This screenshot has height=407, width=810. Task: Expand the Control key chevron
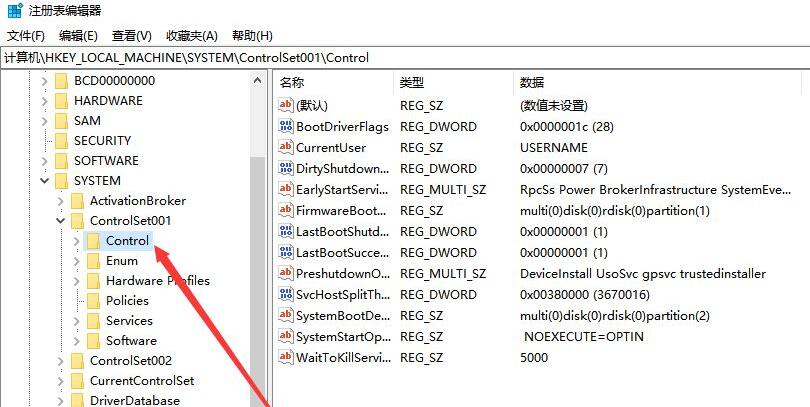point(76,241)
